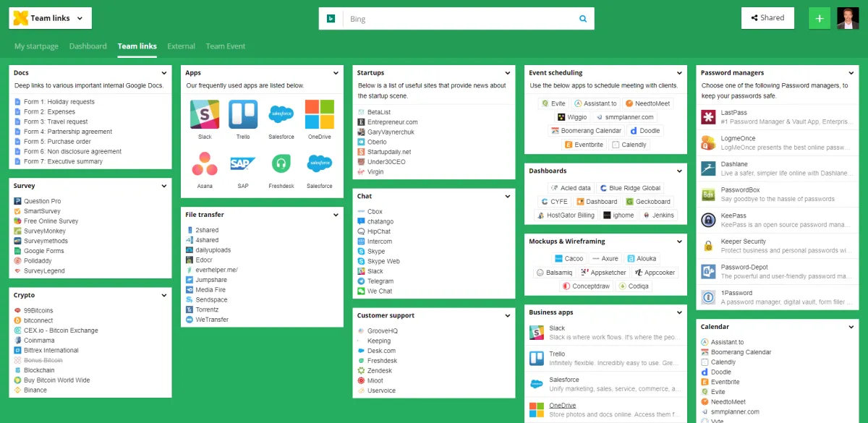Screen dimensions: 868x423
Task: Open the Event scheduling widget menu arrow
Action: tap(680, 73)
